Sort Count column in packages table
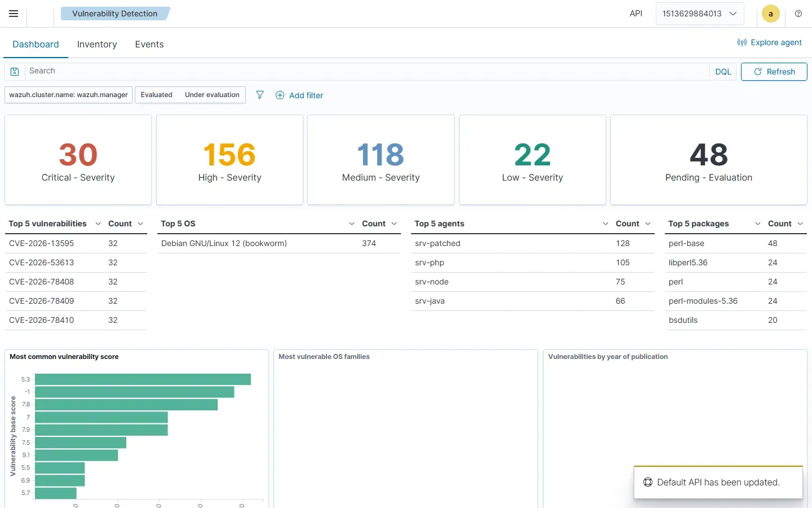Viewport: 812px width, 508px height. tap(785, 224)
